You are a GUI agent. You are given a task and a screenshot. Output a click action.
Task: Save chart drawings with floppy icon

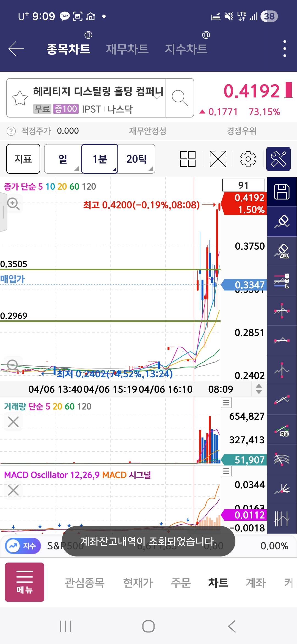pyautogui.click(x=282, y=192)
